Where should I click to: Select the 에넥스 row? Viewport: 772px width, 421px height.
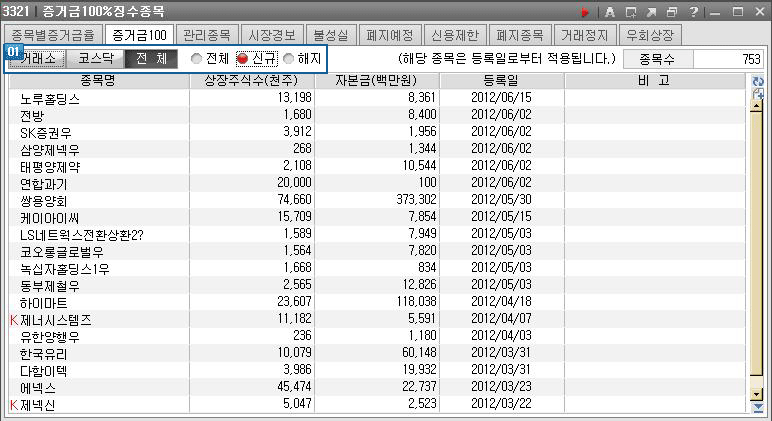point(377,387)
